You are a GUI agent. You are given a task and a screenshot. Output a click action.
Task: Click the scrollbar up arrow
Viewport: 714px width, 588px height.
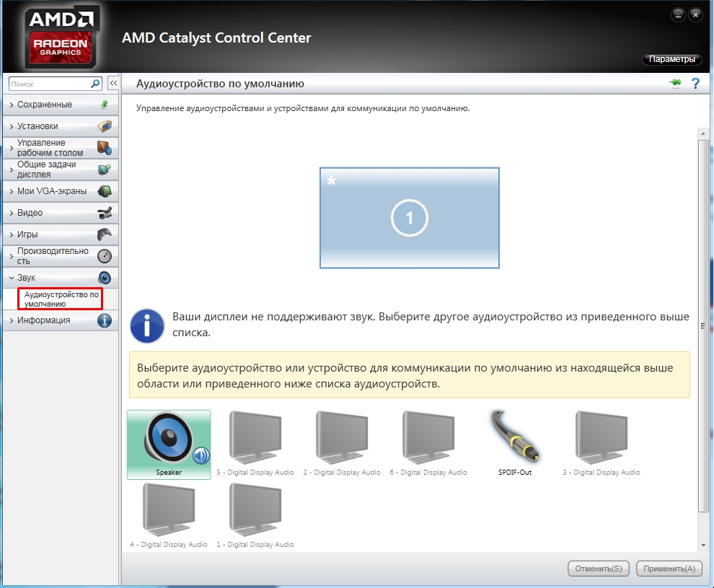(x=703, y=134)
